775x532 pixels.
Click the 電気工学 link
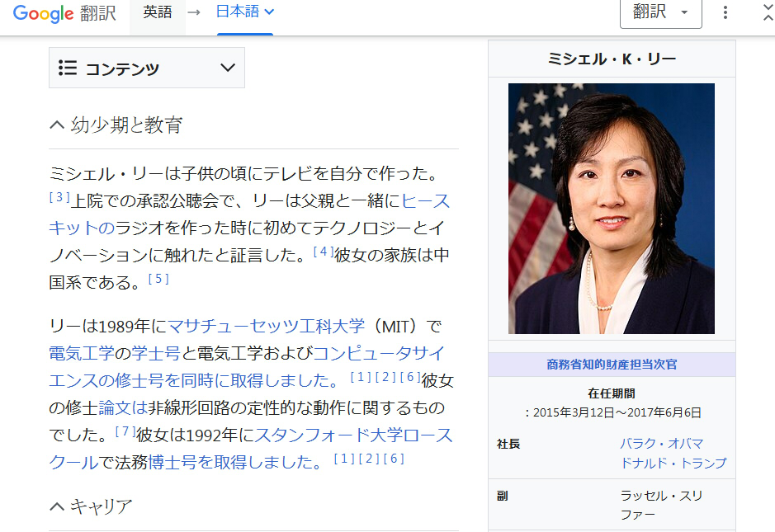[82, 353]
